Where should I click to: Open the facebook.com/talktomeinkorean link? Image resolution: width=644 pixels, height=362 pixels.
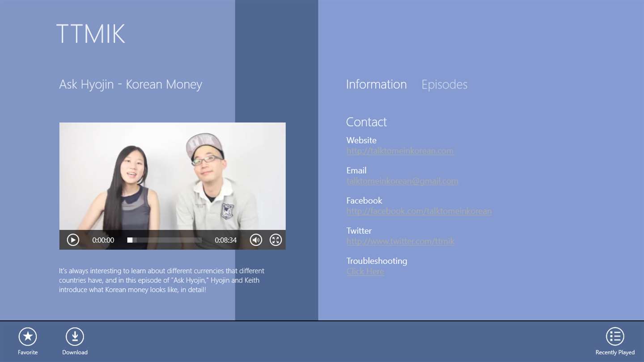click(419, 211)
